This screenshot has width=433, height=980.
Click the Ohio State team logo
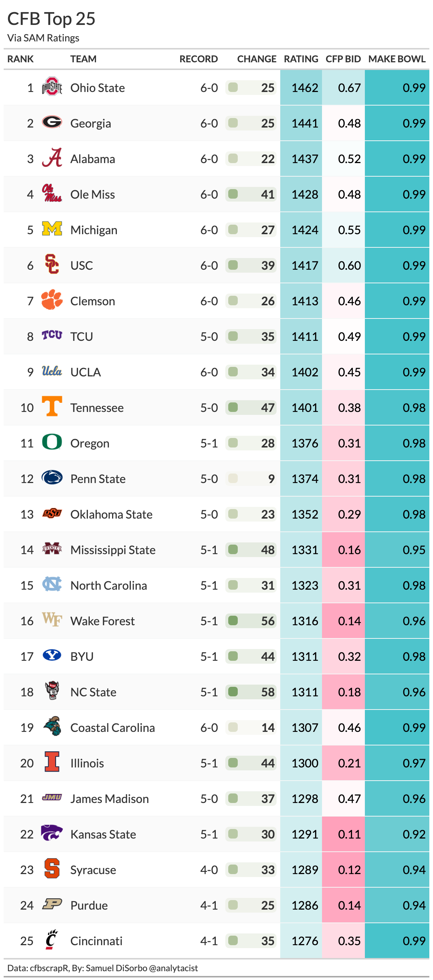pos(52,87)
